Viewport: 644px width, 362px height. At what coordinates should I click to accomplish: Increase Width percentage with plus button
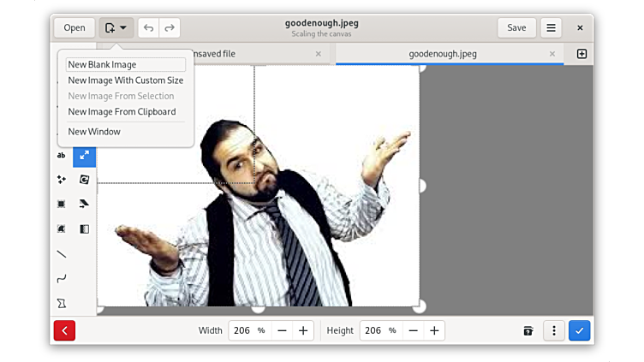(x=303, y=330)
